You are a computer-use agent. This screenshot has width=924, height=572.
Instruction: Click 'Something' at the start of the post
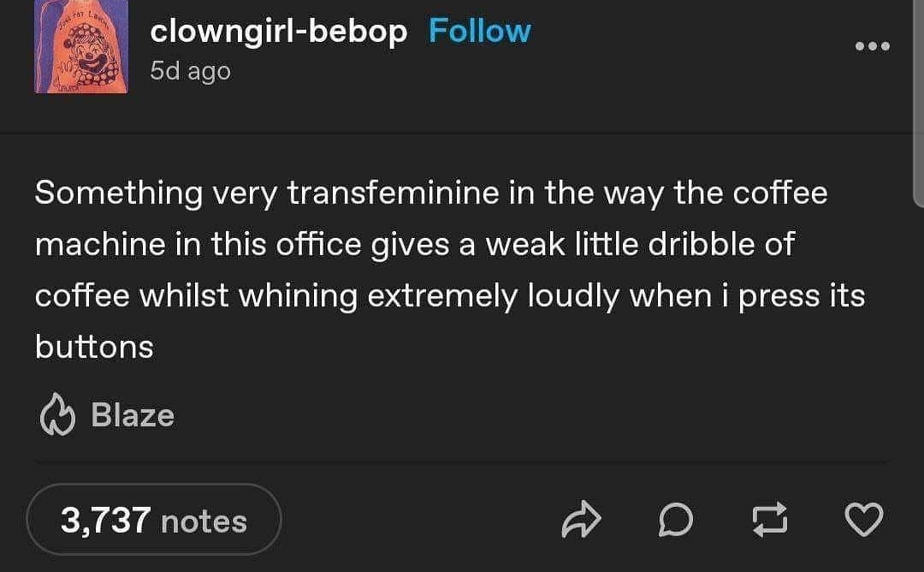[x=118, y=193]
